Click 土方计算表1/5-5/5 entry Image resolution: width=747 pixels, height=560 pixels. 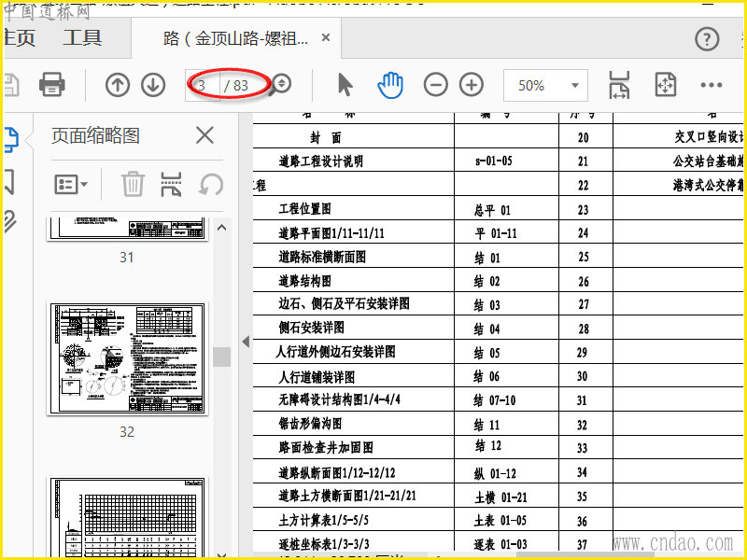(323, 520)
